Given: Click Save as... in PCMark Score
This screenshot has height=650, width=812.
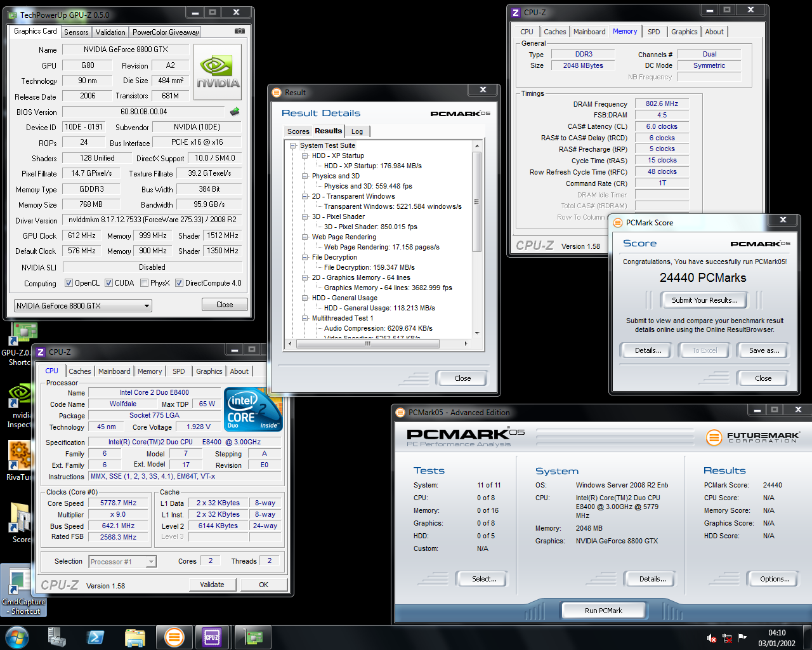Looking at the screenshot, I should (764, 350).
